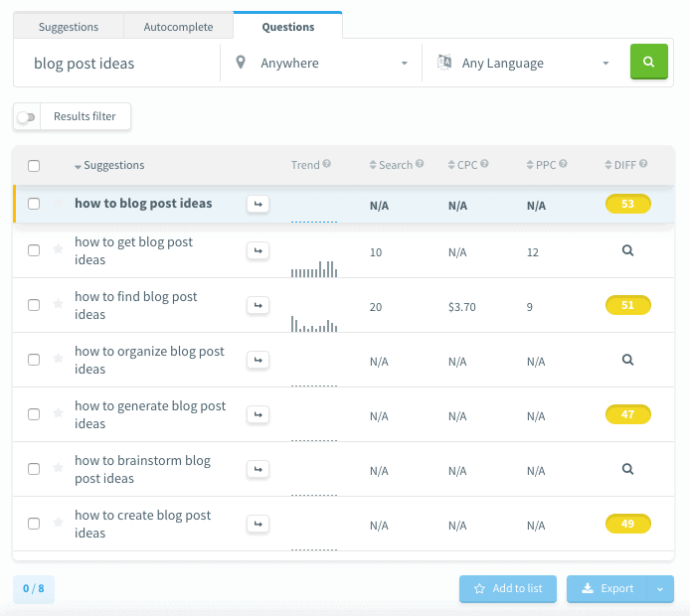
Task: Click the 'blog post ideas' keyword input
Action: (116, 64)
